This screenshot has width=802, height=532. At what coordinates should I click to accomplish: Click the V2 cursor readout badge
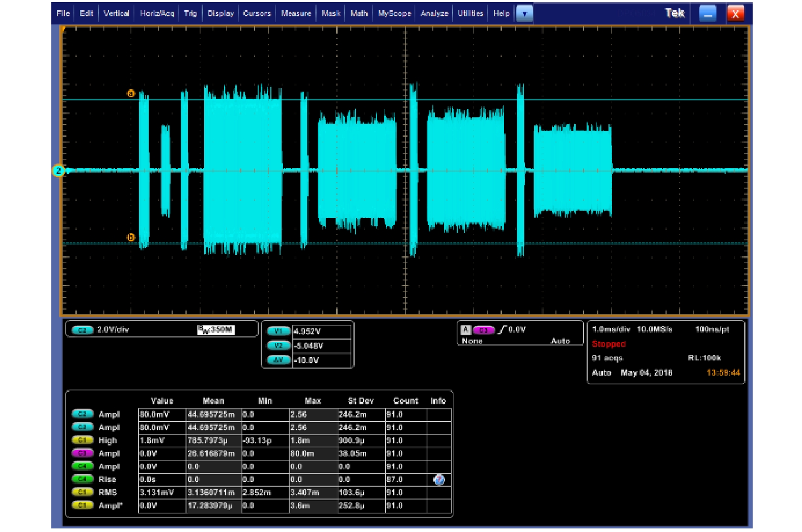279,346
